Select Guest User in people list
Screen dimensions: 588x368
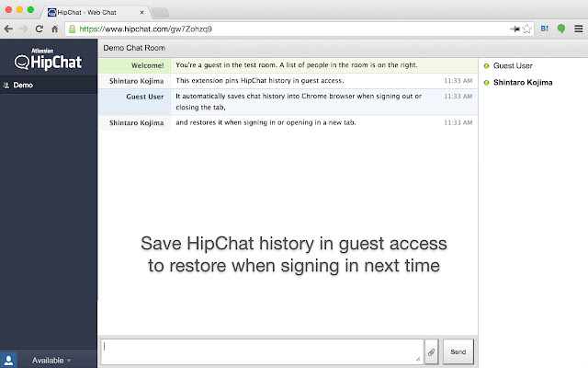click(513, 66)
